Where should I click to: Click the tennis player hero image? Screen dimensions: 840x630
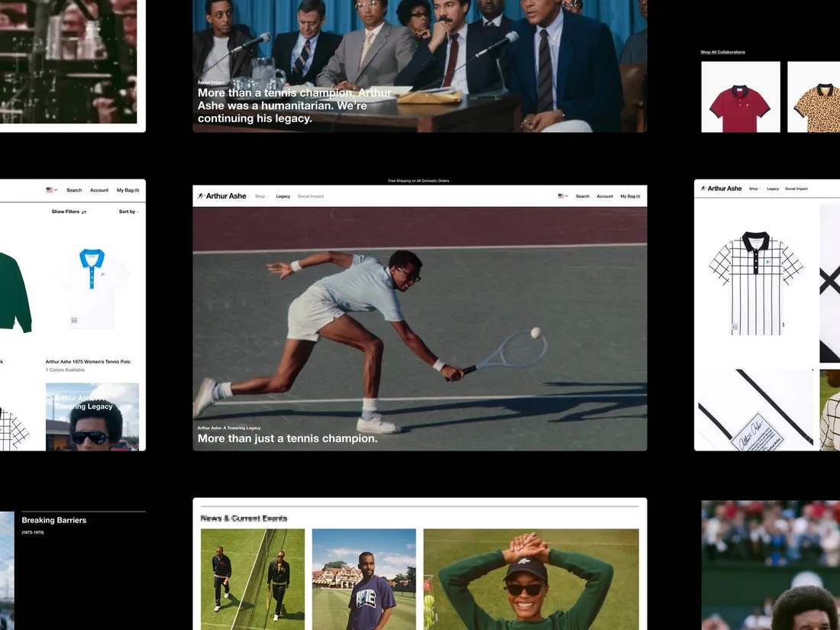pyautogui.click(x=419, y=328)
